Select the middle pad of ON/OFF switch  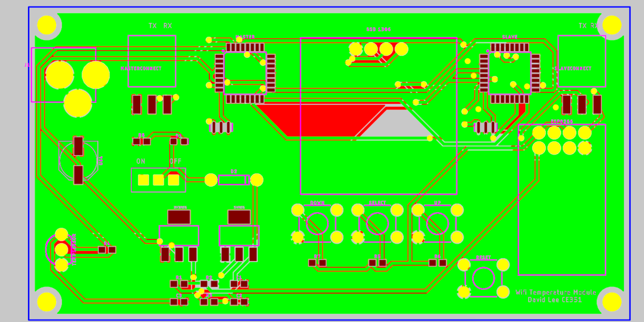click(x=158, y=180)
